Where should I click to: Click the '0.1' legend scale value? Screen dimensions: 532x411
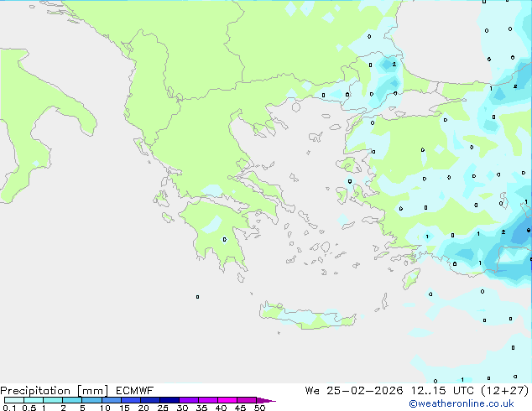[x=9, y=408]
